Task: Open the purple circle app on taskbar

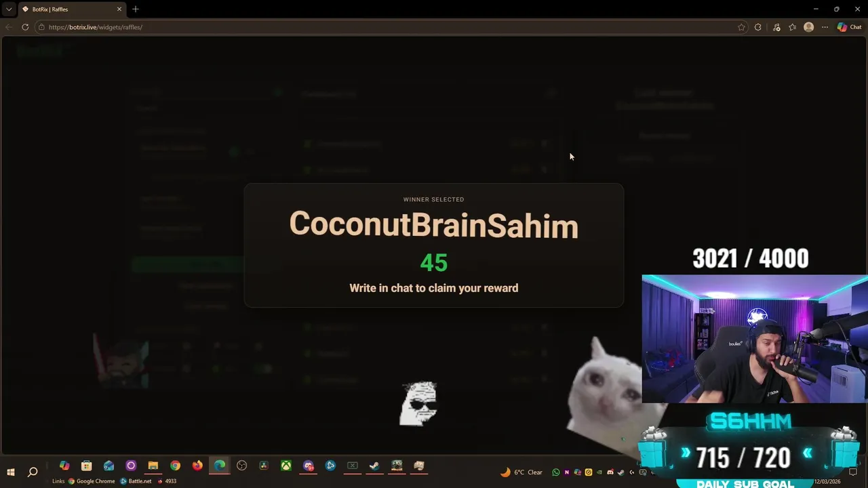Action: (131, 466)
